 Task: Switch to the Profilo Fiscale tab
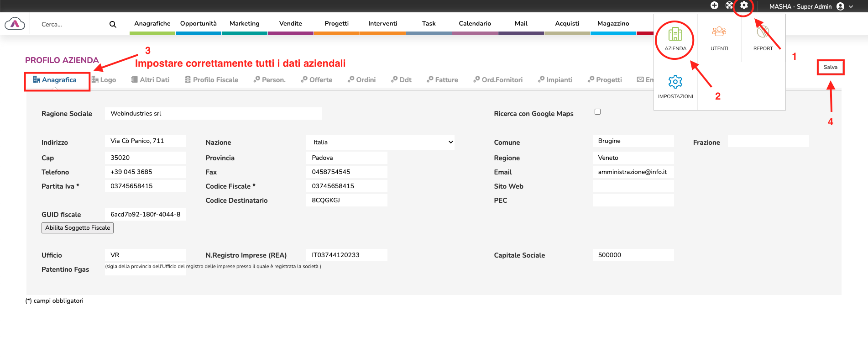(211, 80)
